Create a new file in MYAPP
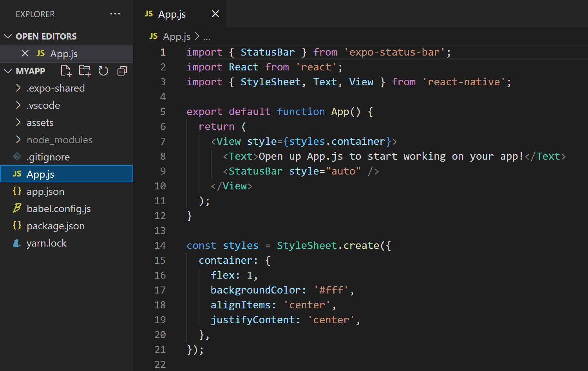Viewport: 588px width, 371px height. point(65,71)
